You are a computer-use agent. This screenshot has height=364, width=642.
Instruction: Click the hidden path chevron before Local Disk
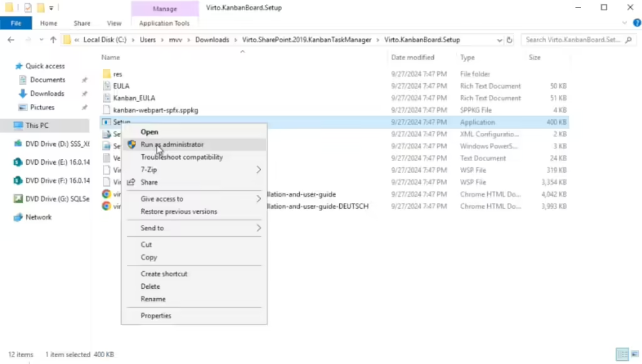pos(76,40)
